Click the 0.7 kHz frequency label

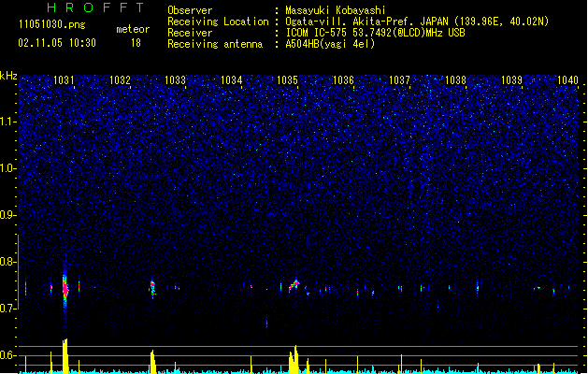pyautogui.click(x=8, y=309)
